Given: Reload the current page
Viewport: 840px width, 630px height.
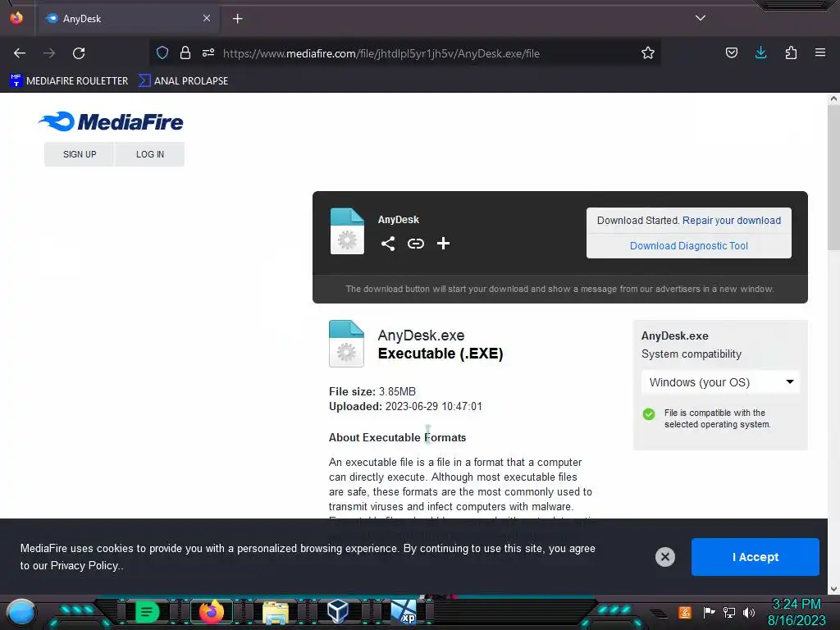Looking at the screenshot, I should 79,53.
